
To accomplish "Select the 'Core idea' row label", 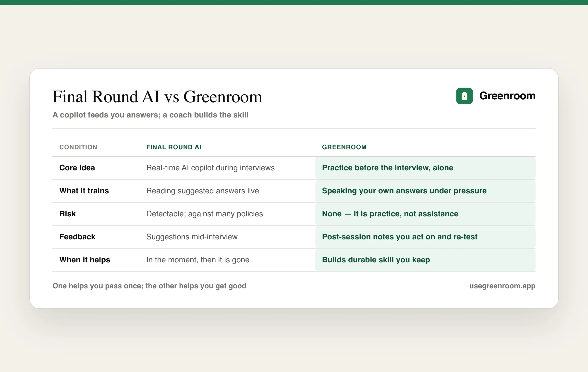I will (x=77, y=168).
